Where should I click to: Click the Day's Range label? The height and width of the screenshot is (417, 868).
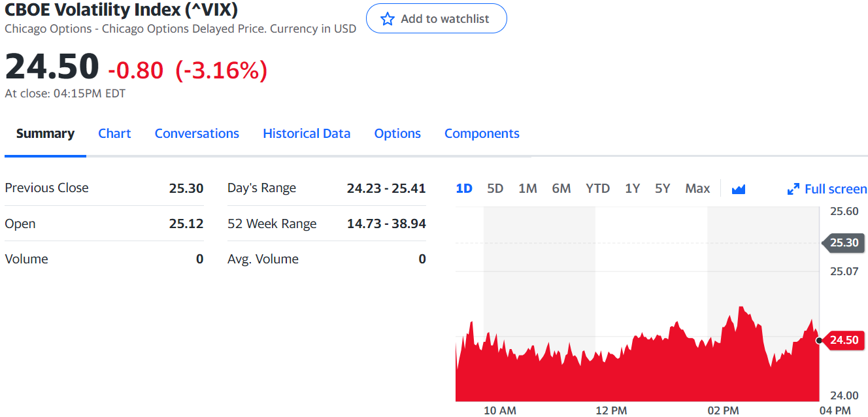click(x=261, y=188)
